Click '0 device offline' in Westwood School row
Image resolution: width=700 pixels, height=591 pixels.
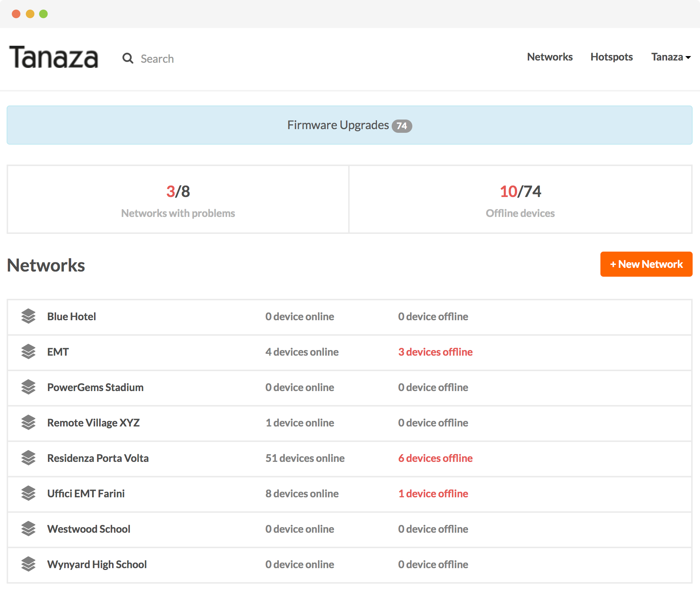[433, 529]
